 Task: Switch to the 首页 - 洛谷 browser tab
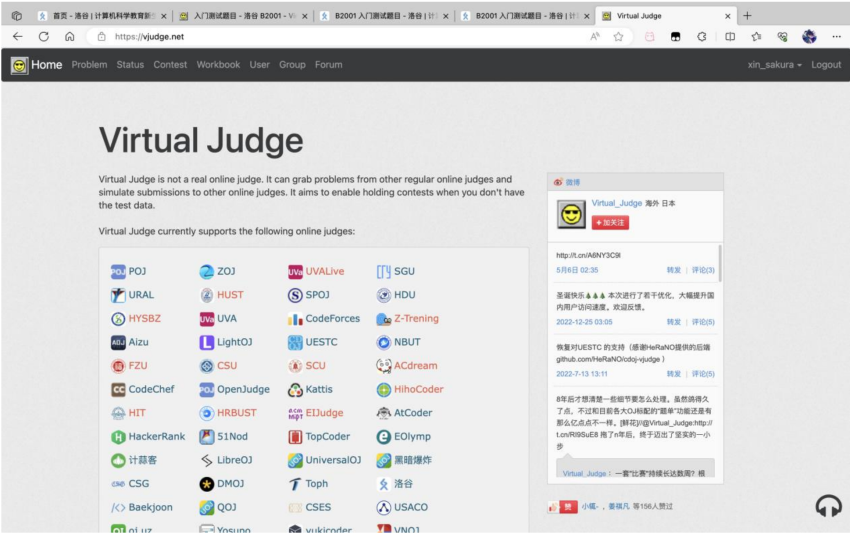pos(101,16)
